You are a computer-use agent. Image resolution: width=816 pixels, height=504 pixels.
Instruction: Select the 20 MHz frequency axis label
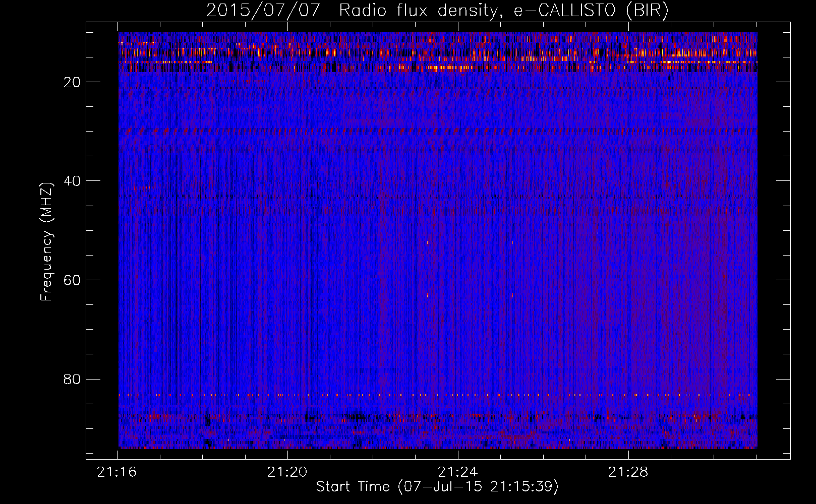point(73,82)
